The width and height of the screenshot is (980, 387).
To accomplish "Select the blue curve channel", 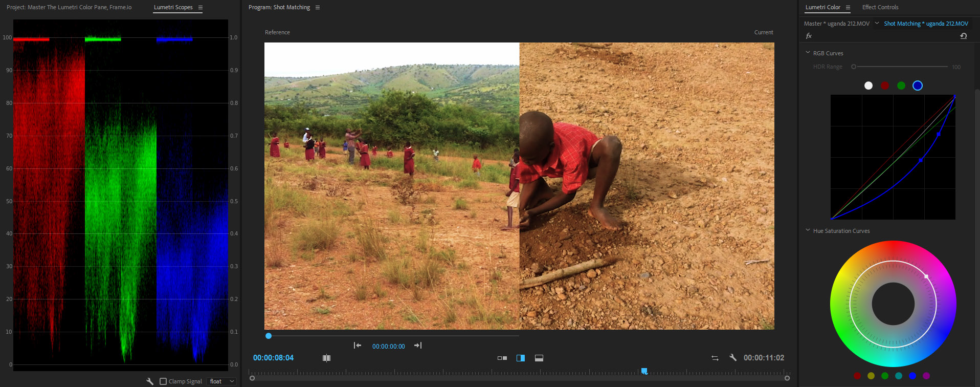I will tap(918, 85).
